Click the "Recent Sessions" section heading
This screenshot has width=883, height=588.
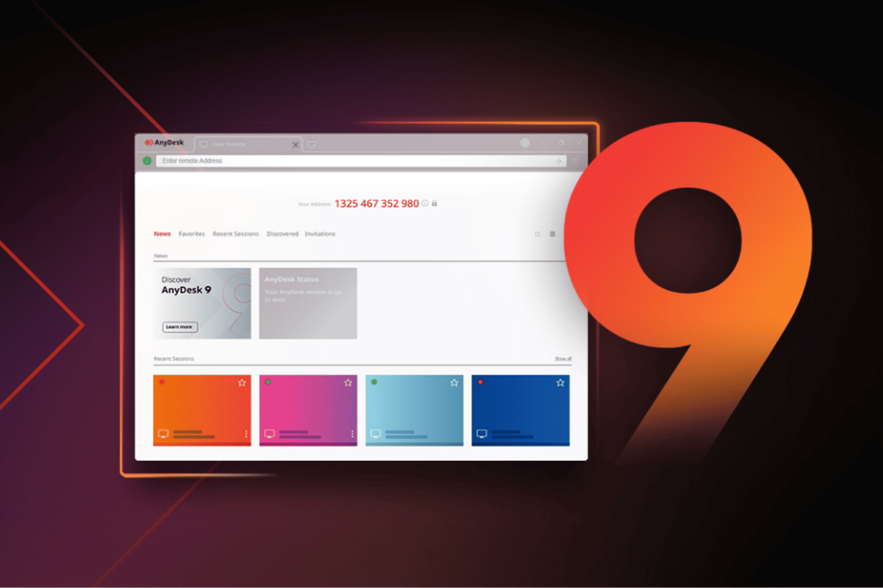pyautogui.click(x=174, y=359)
